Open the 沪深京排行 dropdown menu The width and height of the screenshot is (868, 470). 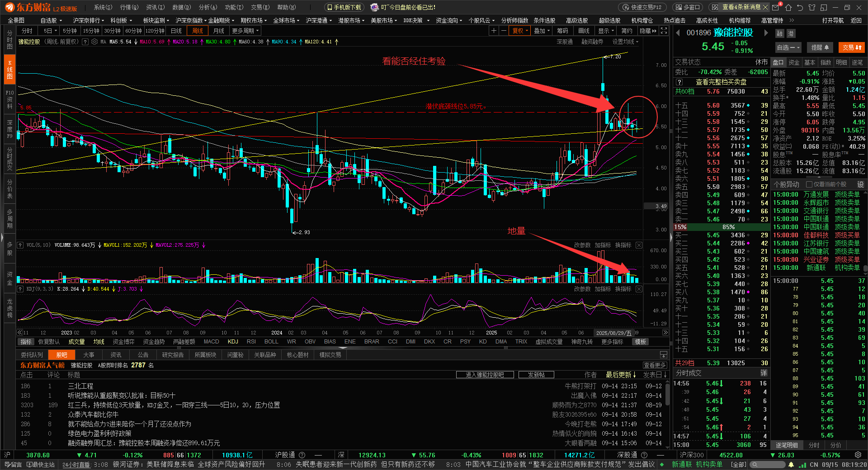(x=88, y=20)
